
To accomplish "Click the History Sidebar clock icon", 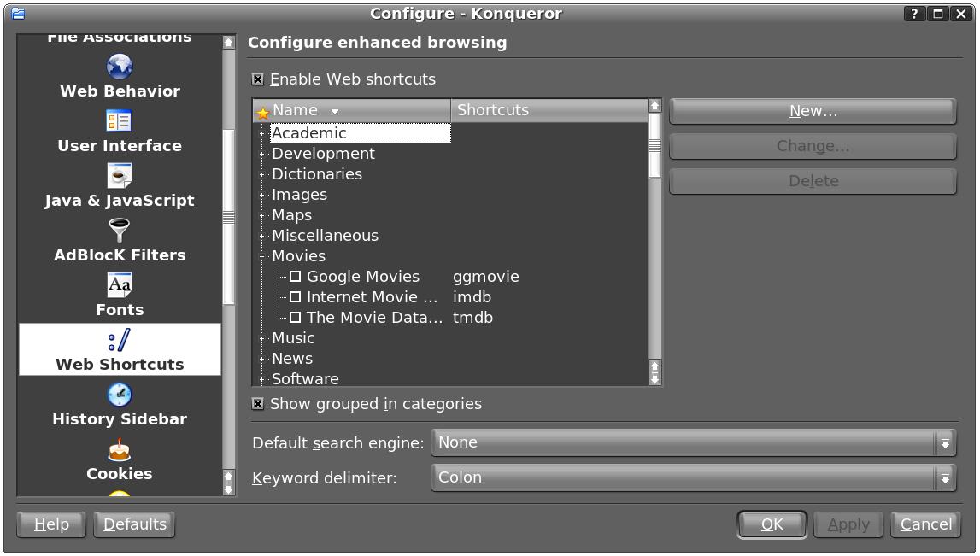I will tap(120, 395).
